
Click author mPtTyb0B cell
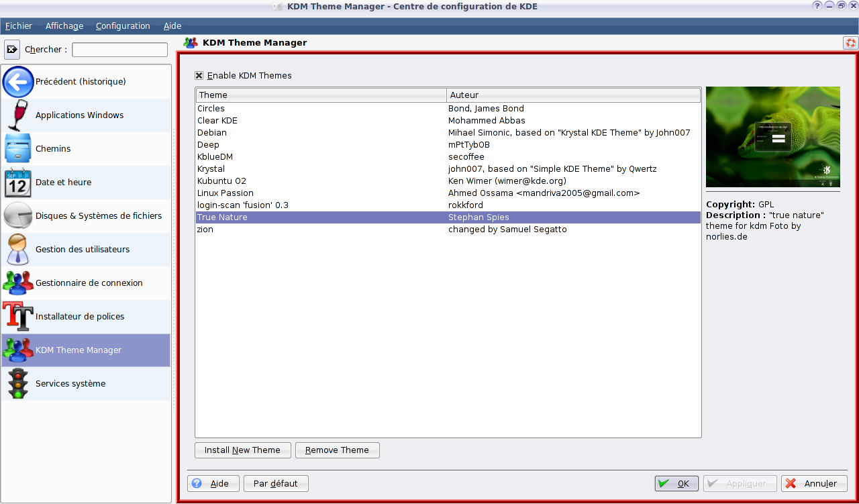(469, 145)
